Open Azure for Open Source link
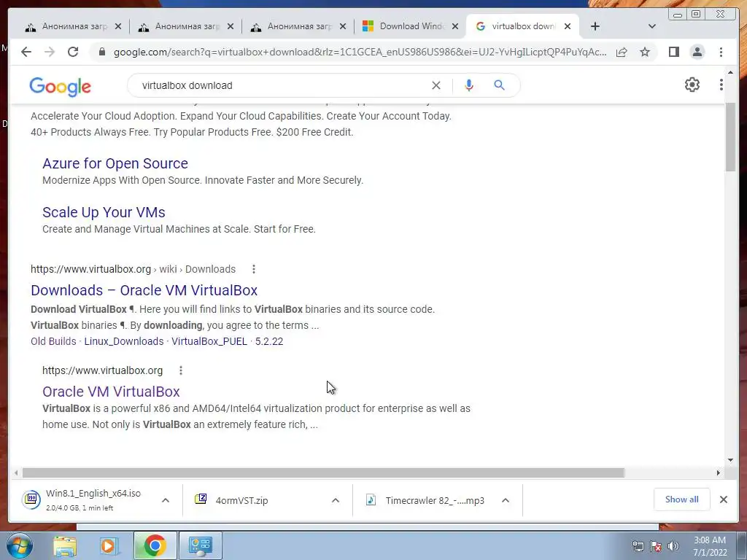 click(x=115, y=163)
